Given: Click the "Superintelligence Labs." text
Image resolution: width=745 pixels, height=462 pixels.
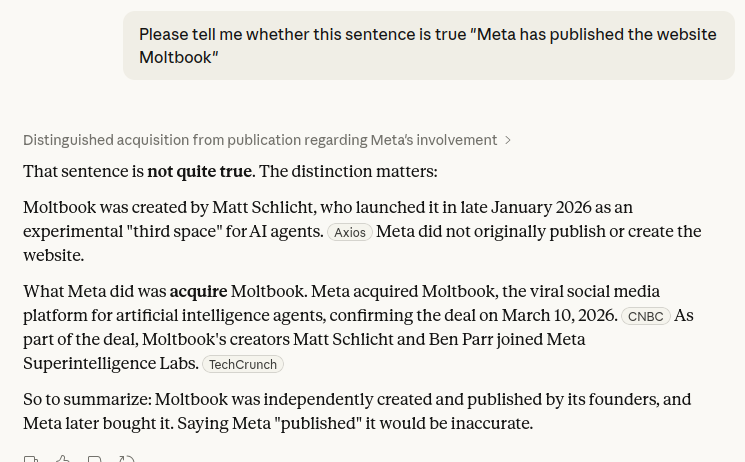Looking at the screenshot, I should pos(110,363).
